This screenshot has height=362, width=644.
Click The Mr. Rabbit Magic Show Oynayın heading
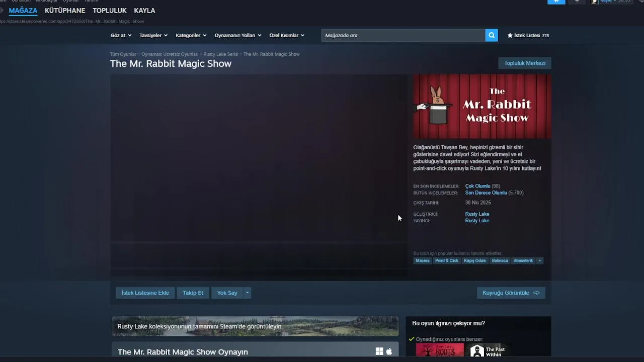pyautogui.click(x=183, y=352)
